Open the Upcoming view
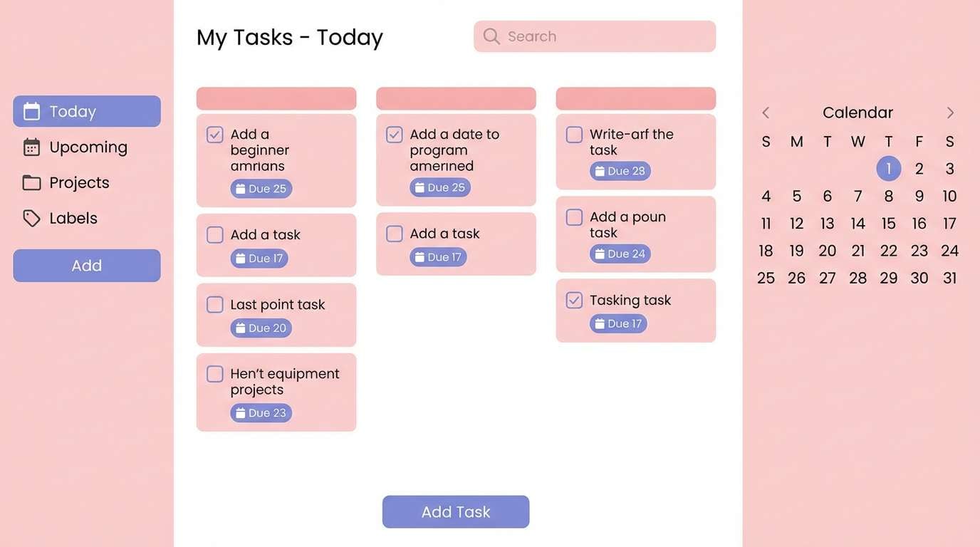Viewport: 980px width, 547px height. (x=87, y=147)
